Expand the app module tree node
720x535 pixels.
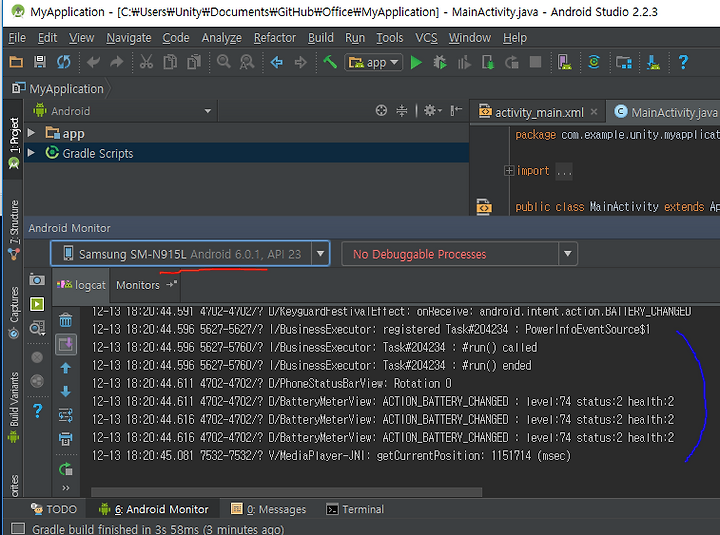click(x=31, y=133)
